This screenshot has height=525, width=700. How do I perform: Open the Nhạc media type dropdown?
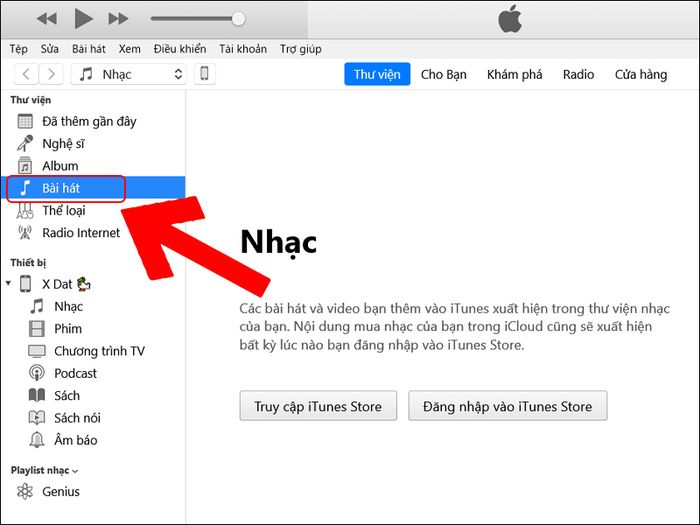[131, 74]
